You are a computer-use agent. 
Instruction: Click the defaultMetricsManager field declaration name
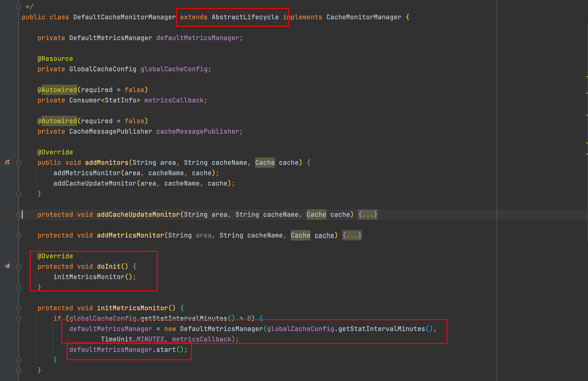coord(198,38)
